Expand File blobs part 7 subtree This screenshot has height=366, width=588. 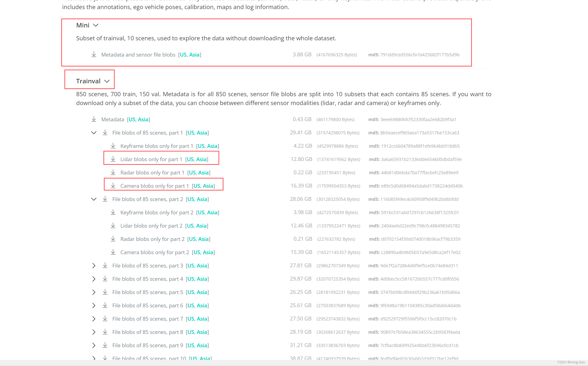(x=94, y=319)
